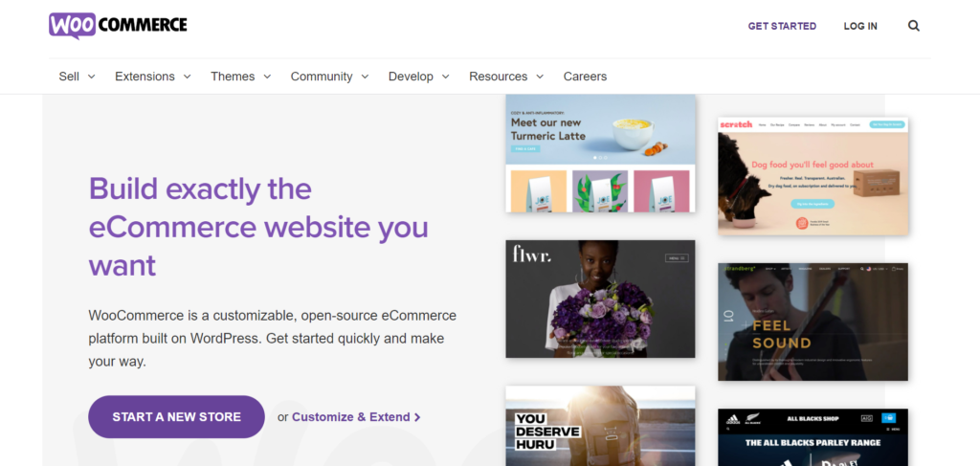Screen dimensions: 980x466
Task: Expand the chevron next to Develop
Action: point(445,77)
